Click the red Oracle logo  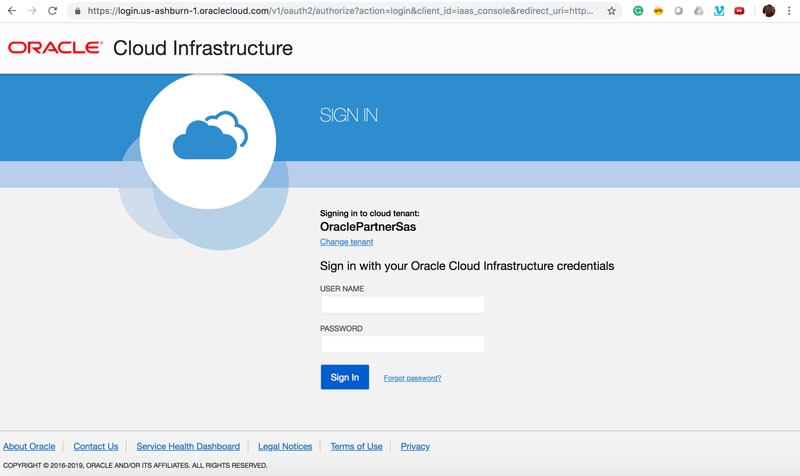[x=55, y=48]
